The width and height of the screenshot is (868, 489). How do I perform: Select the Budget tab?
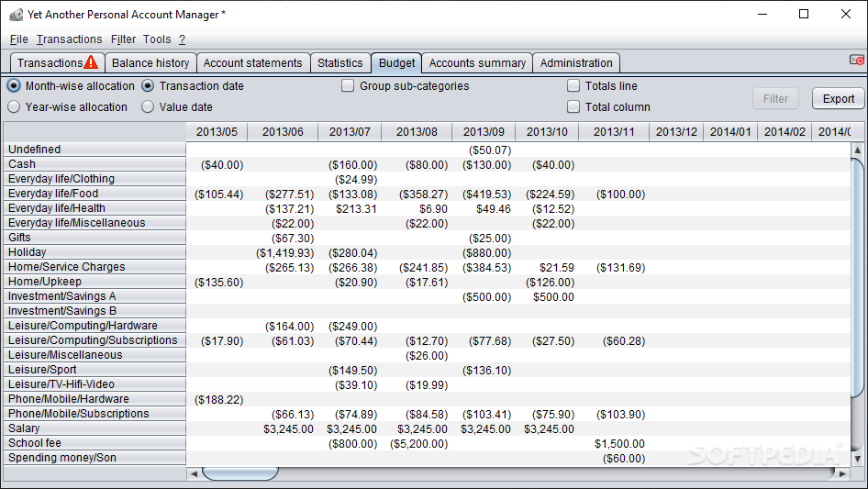click(396, 62)
